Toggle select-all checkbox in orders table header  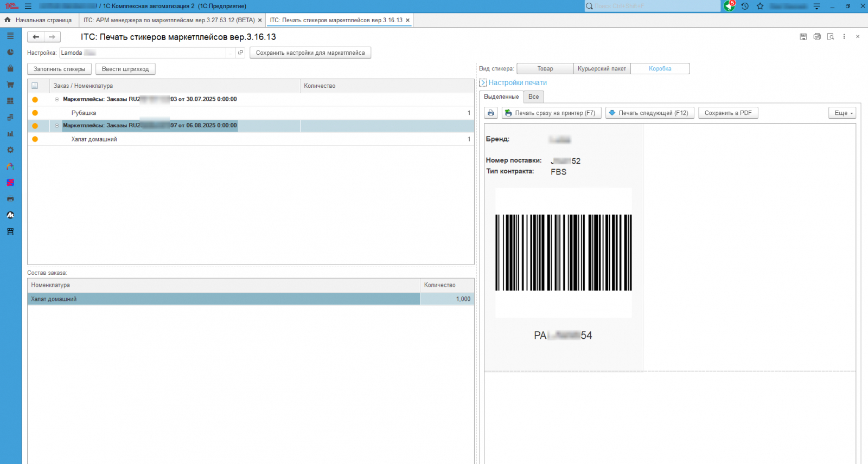click(35, 86)
